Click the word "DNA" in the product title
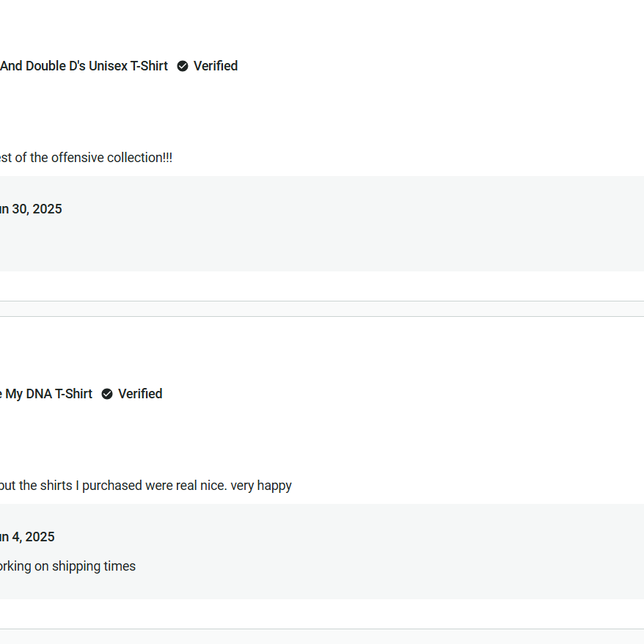This screenshot has height=644, width=644. [x=39, y=394]
